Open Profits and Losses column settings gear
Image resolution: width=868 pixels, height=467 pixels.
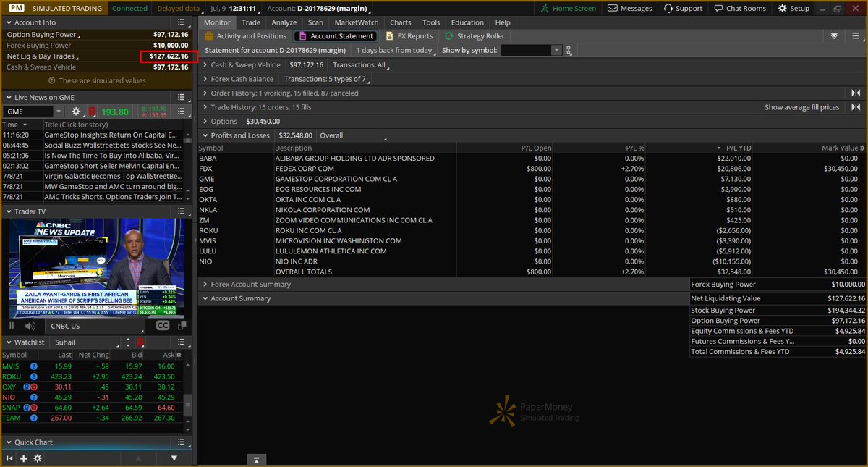(x=861, y=148)
